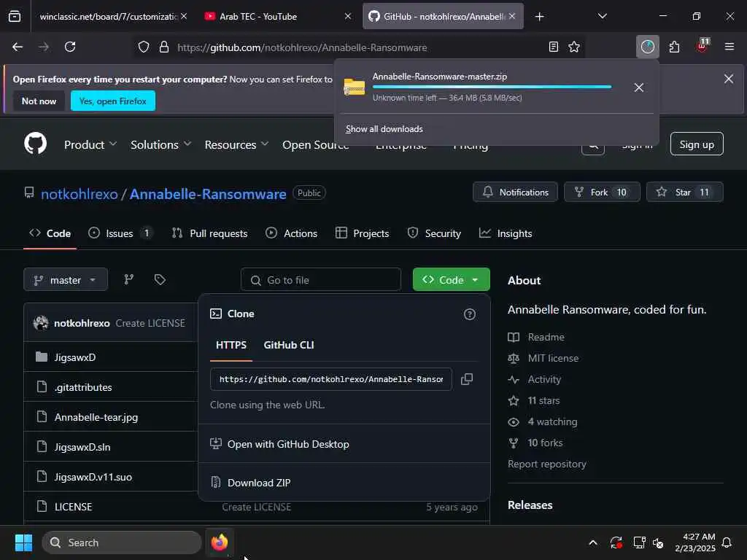View tags icon
Viewport: 747px width, 560px height.
[x=160, y=279]
